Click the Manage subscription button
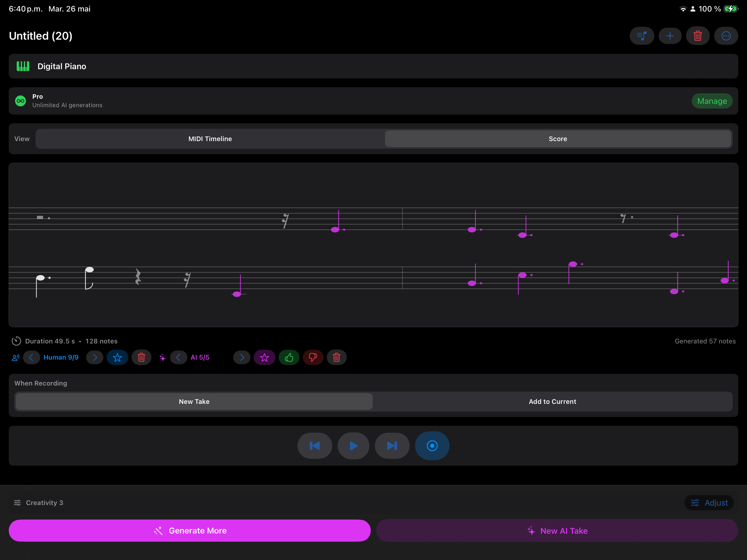The image size is (747, 560). (712, 101)
